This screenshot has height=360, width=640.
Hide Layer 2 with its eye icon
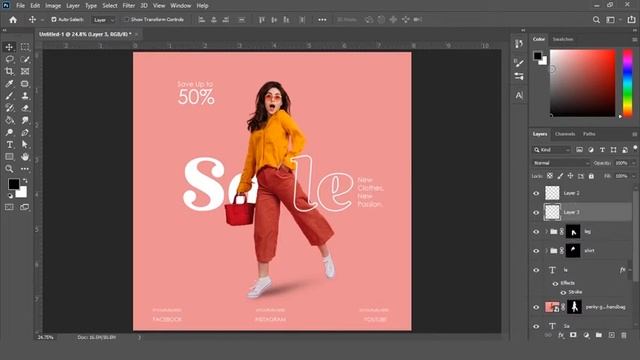(x=536, y=193)
